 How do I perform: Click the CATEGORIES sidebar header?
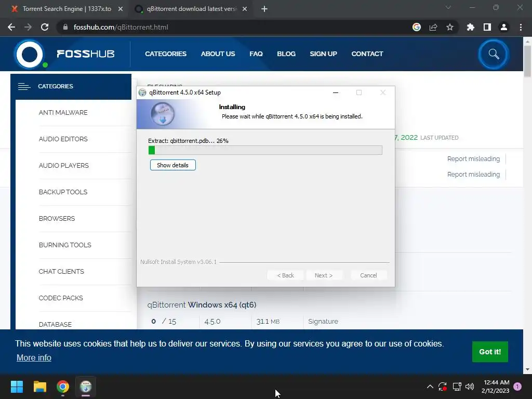coord(71,87)
